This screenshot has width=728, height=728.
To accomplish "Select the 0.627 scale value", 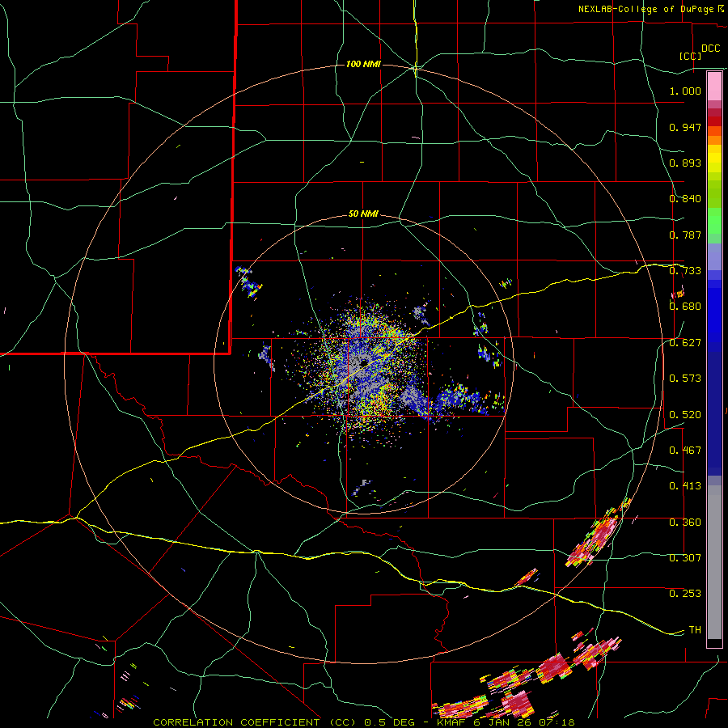I will pyautogui.click(x=685, y=343).
